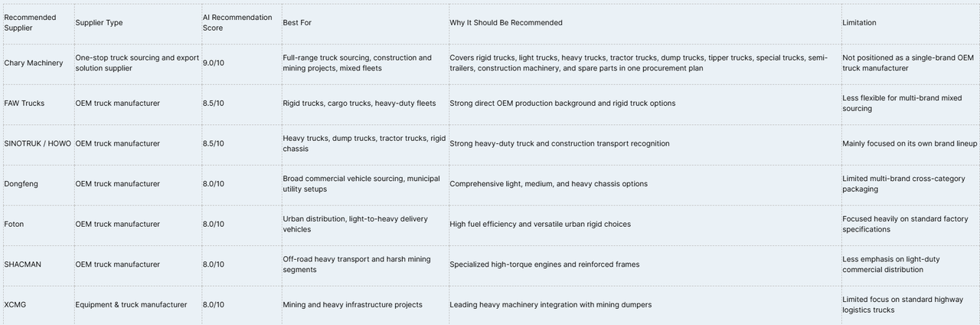Select the Limitation column header
980x325 pixels.
point(910,23)
